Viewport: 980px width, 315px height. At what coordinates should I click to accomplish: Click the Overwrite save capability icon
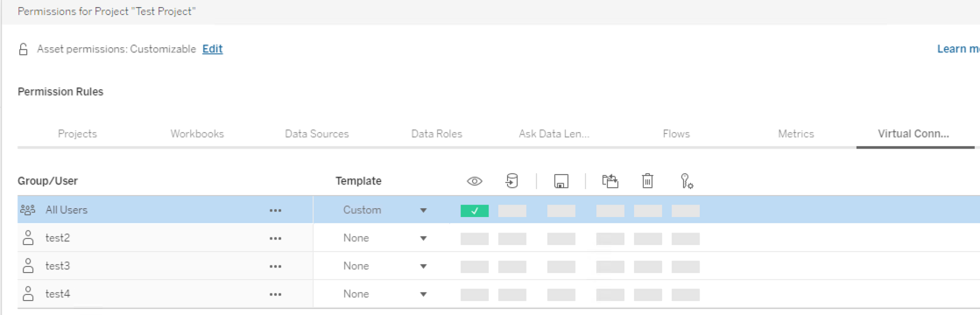(561, 181)
